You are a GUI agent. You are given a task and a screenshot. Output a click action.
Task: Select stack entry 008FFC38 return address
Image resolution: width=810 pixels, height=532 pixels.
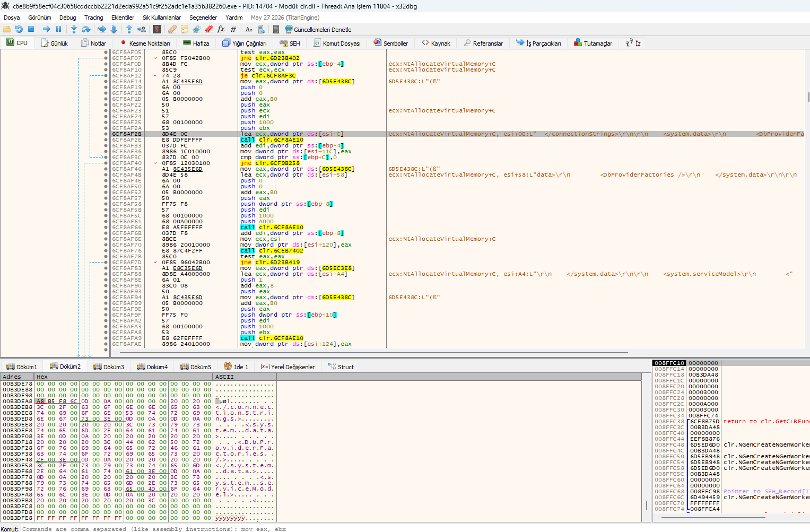[731, 422]
